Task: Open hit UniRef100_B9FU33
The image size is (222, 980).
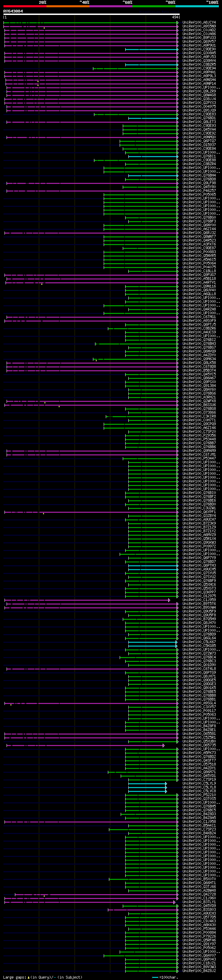Action: [199, 38]
